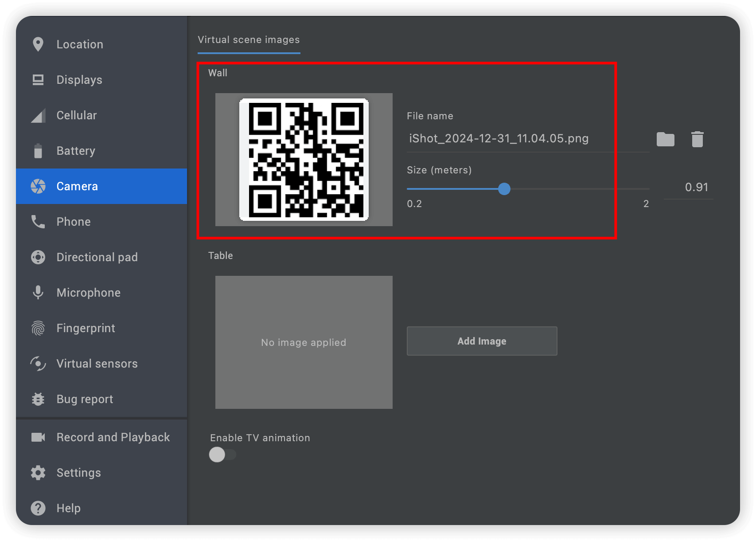Select the Cellular signal icon
This screenshot has width=756, height=541.
click(x=38, y=116)
